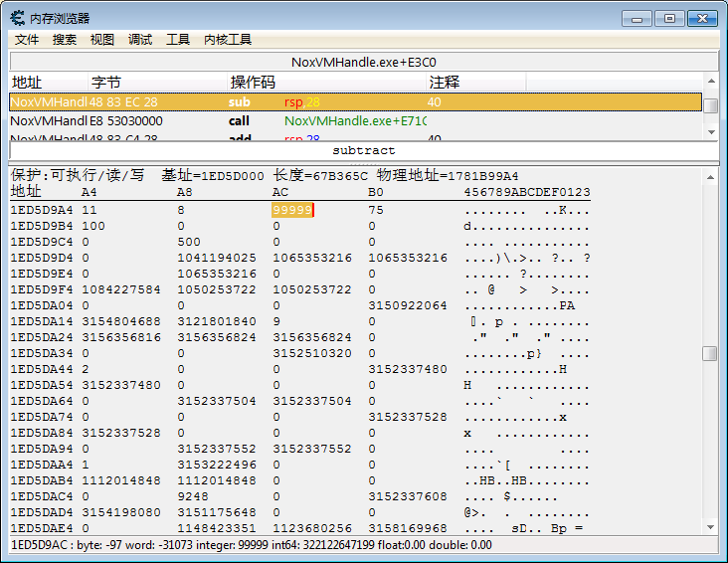Image resolution: width=728 pixels, height=563 pixels.
Task: Click value 3152337608 in row 1ED5DAC4
Action: click(x=408, y=496)
